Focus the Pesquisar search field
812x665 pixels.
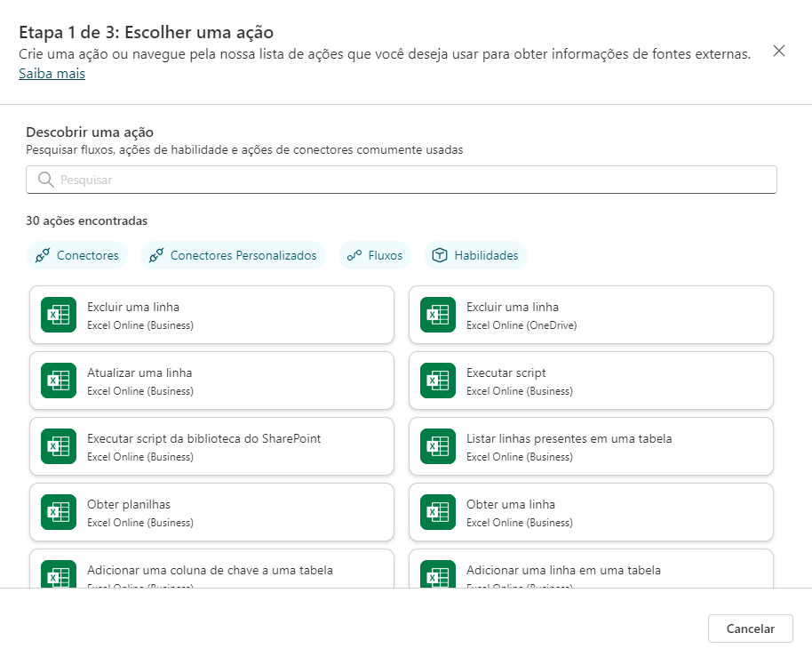pos(409,180)
